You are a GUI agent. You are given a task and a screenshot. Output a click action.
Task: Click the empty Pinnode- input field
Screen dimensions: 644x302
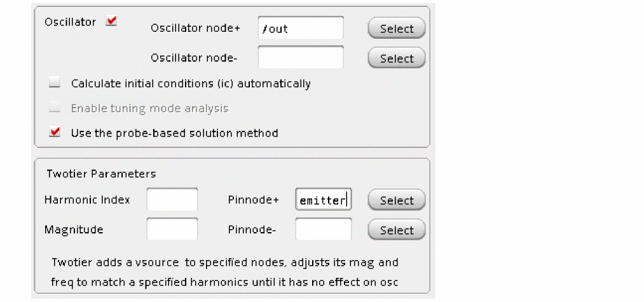pyautogui.click(x=323, y=230)
